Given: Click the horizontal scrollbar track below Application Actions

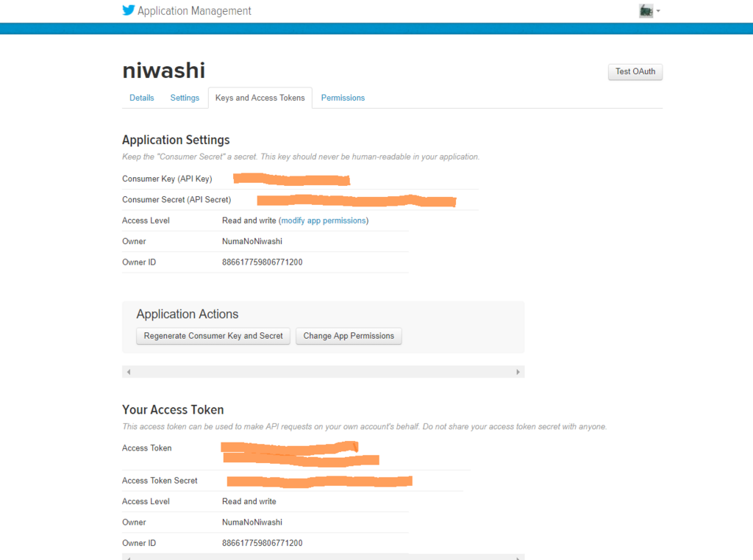Looking at the screenshot, I should click(x=324, y=372).
